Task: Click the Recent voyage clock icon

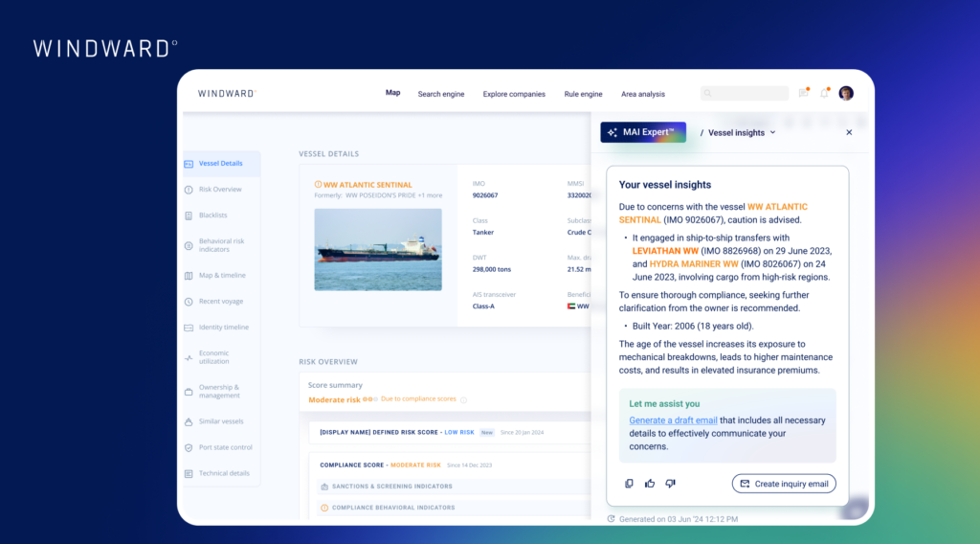Action: 189,302
